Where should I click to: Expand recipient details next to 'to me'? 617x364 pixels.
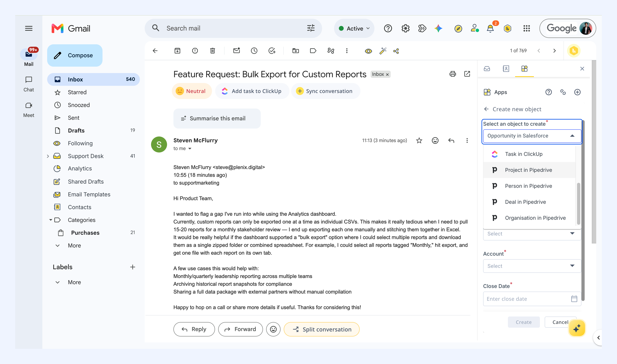click(190, 148)
